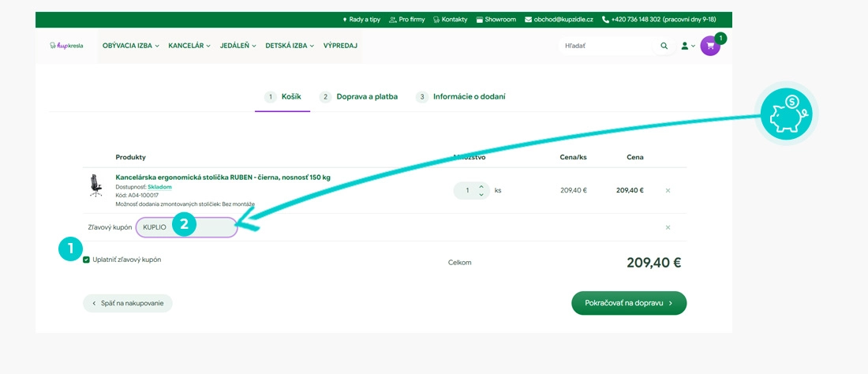Open the user account icon
The height and width of the screenshot is (374, 868).
click(x=685, y=46)
